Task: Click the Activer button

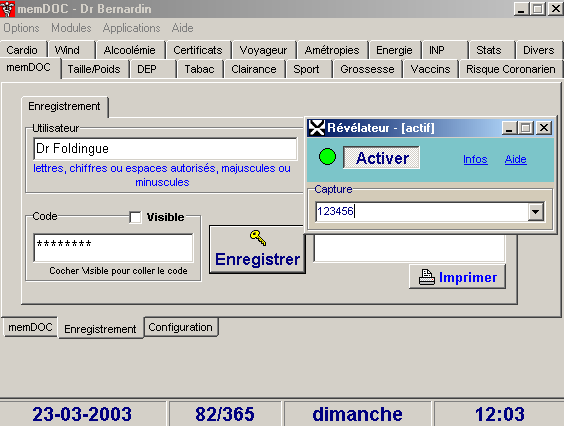Action: [x=382, y=158]
